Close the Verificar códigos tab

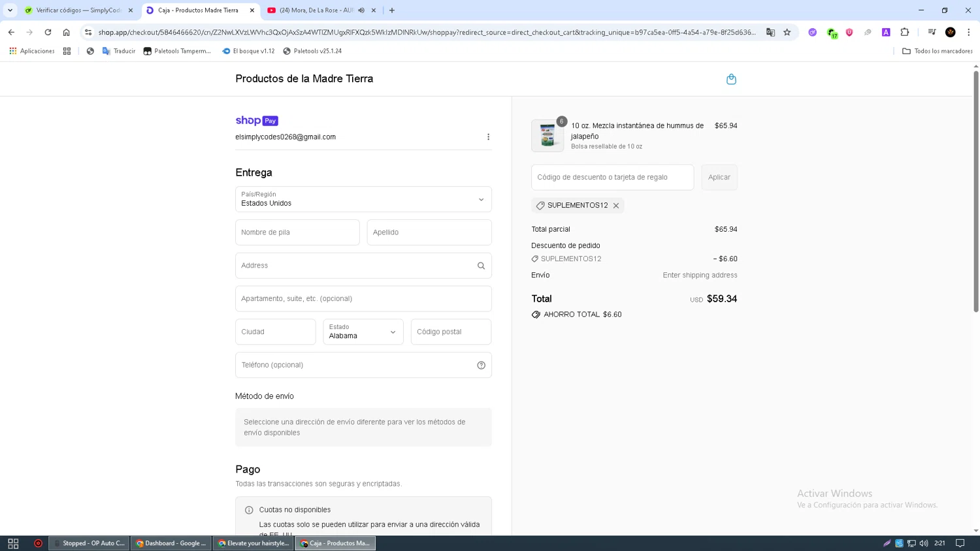(x=131, y=10)
